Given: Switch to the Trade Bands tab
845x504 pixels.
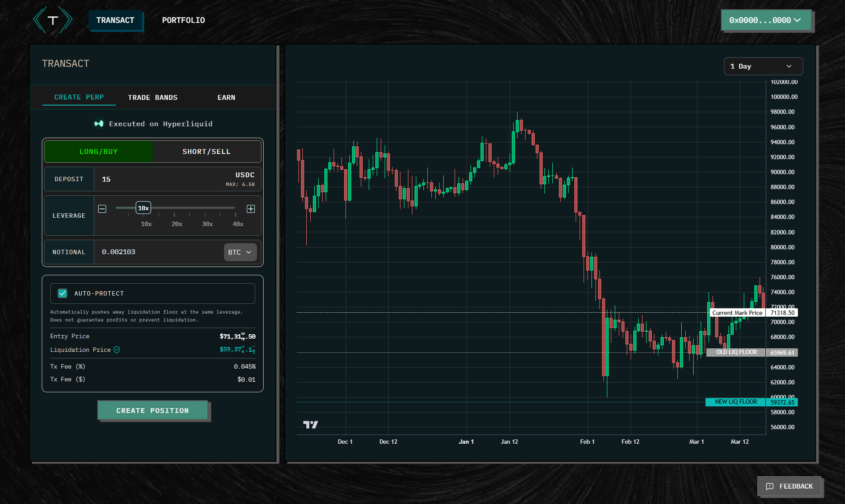Looking at the screenshot, I should pos(153,98).
